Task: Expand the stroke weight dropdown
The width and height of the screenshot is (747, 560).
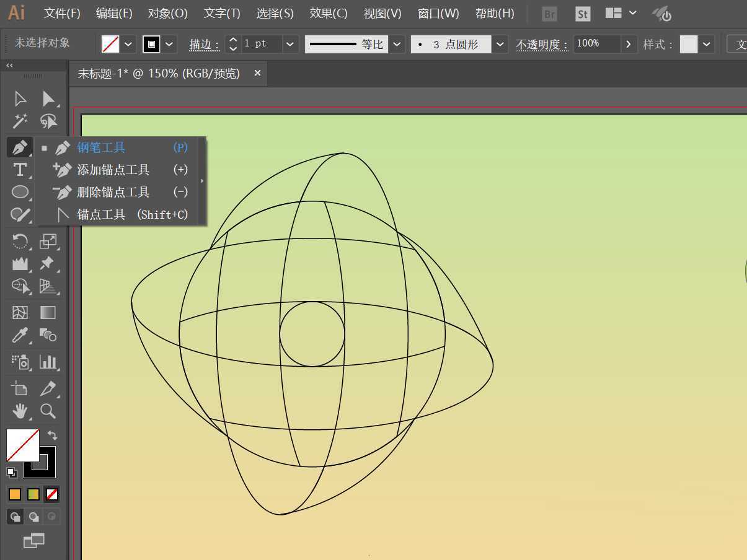Action: (290, 44)
